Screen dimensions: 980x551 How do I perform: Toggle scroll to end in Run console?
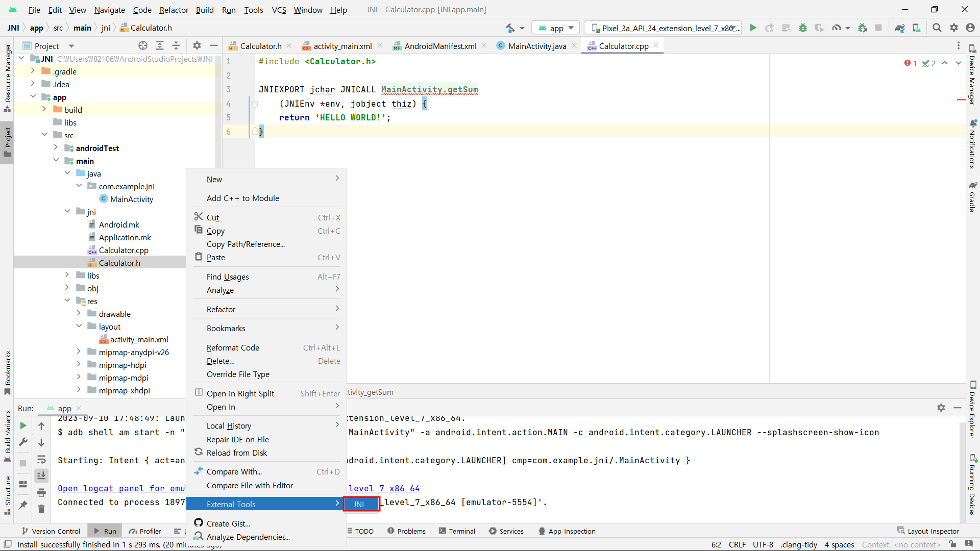[41, 475]
